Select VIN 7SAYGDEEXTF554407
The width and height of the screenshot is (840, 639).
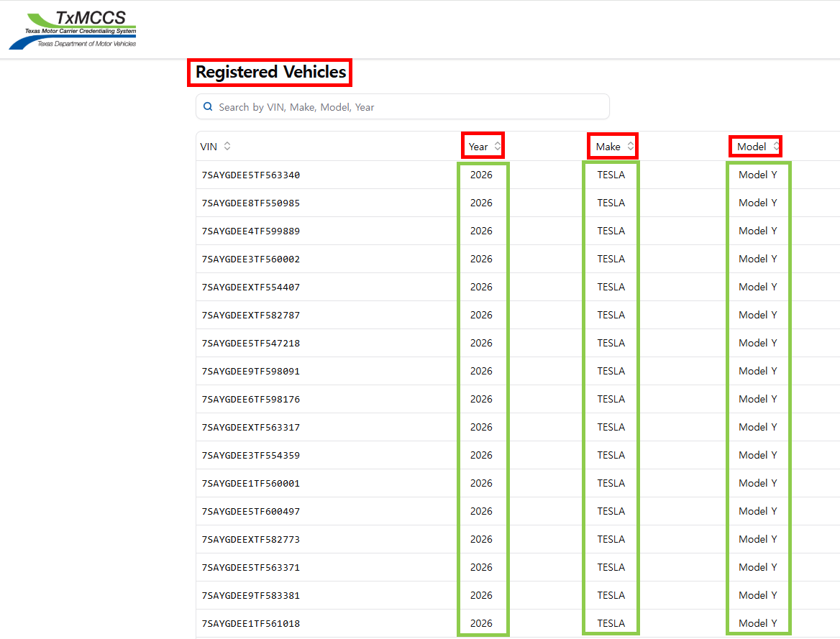click(x=251, y=287)
